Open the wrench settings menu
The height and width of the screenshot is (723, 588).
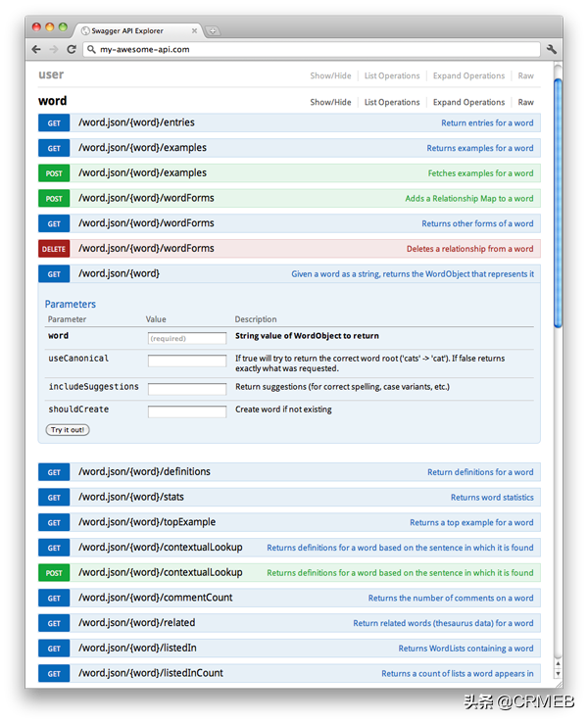click(552, 49)
